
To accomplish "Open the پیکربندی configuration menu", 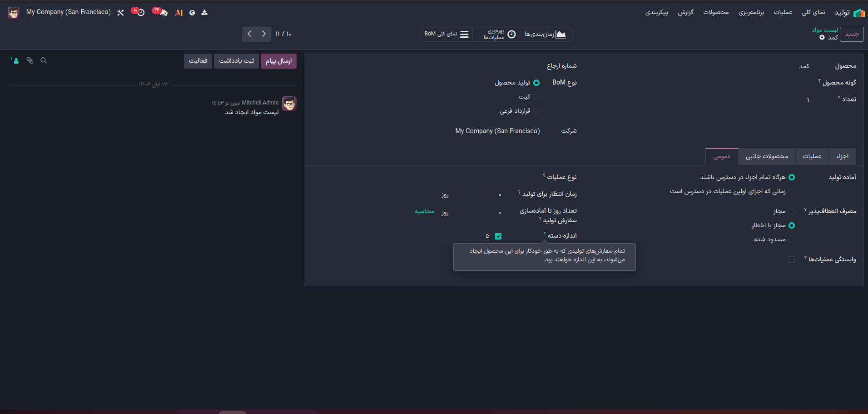I will (x=656, y=12).
